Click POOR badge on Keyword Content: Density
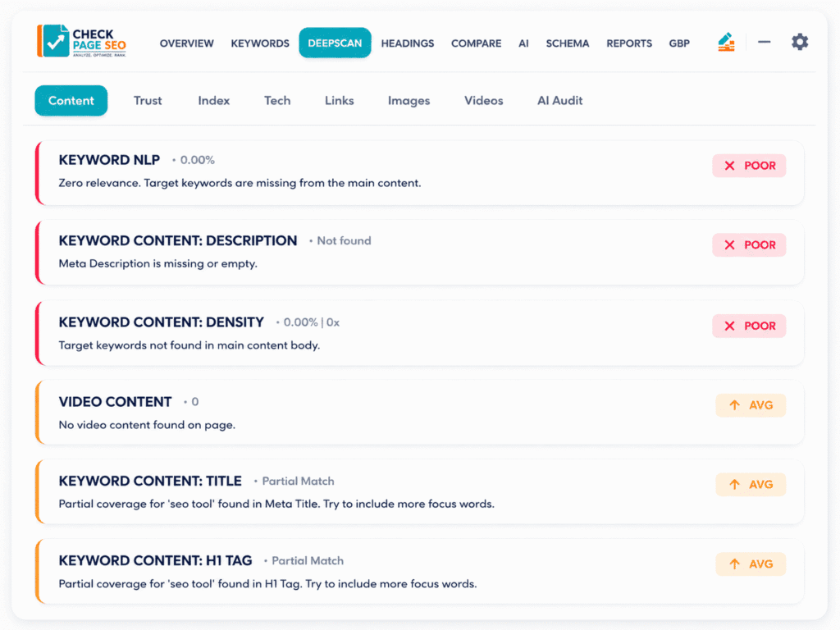This screenshot has width=840, height=630. (x=749, y=326)
